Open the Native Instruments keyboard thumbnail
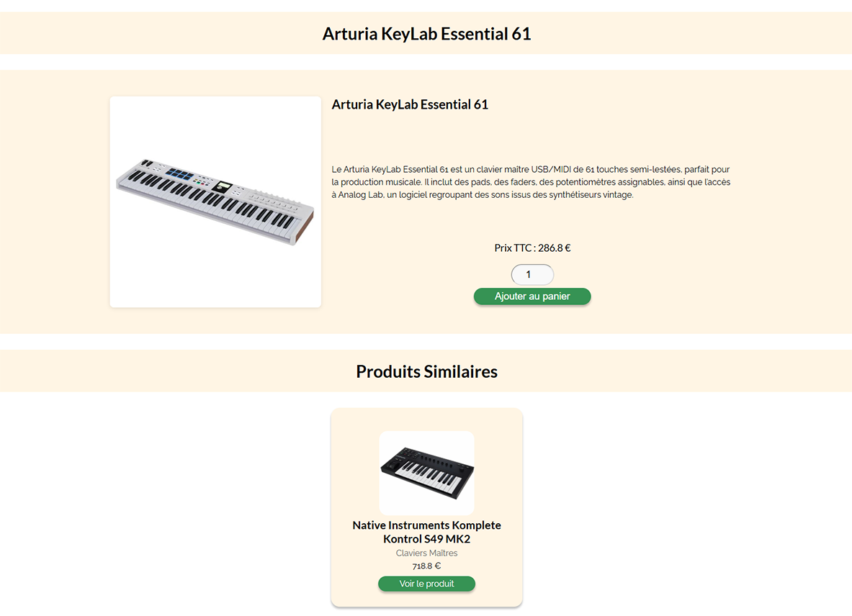 click(426, 473)
